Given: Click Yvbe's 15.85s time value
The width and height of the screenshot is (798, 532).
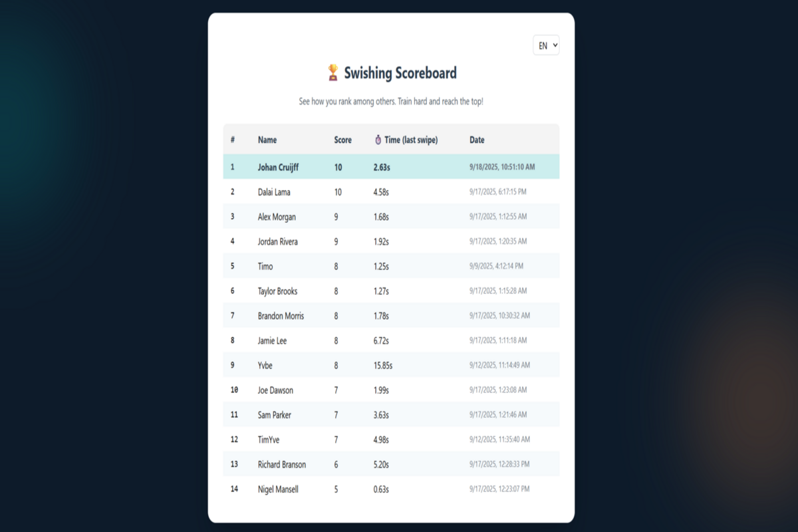Looking at the screenshot, I should pos(383,365).
